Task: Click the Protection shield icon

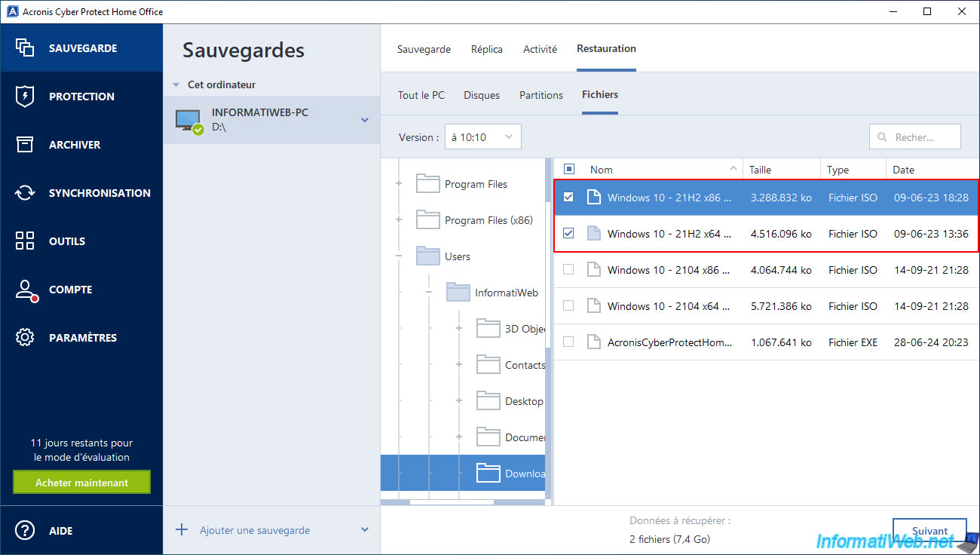Action: pos(25,97)
